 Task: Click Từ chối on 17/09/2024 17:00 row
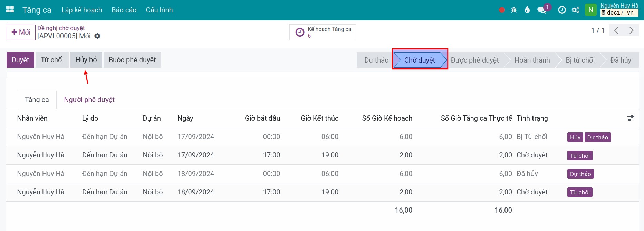click(x=580, y=156)
